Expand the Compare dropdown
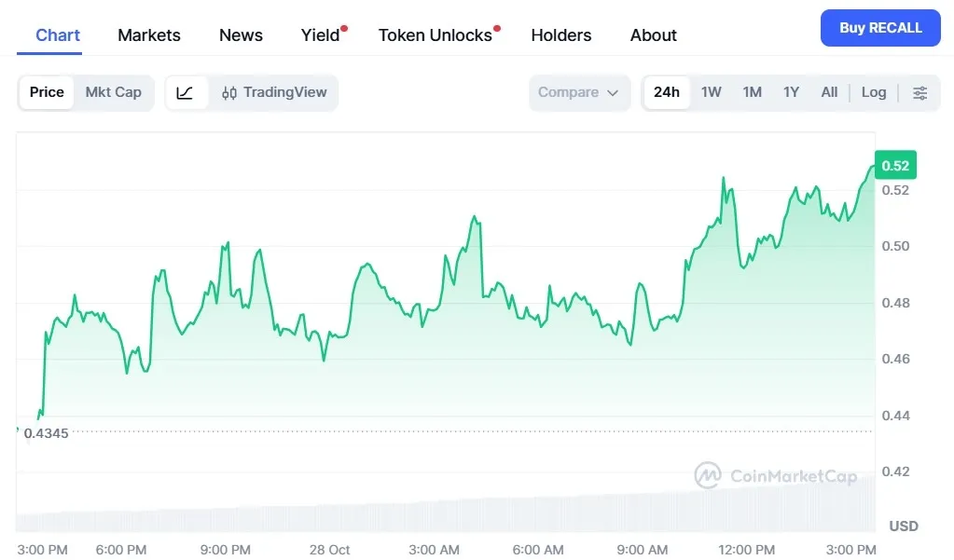Viewport: 954px width, 560px height. pyautogui.click(x=578, y=92)
